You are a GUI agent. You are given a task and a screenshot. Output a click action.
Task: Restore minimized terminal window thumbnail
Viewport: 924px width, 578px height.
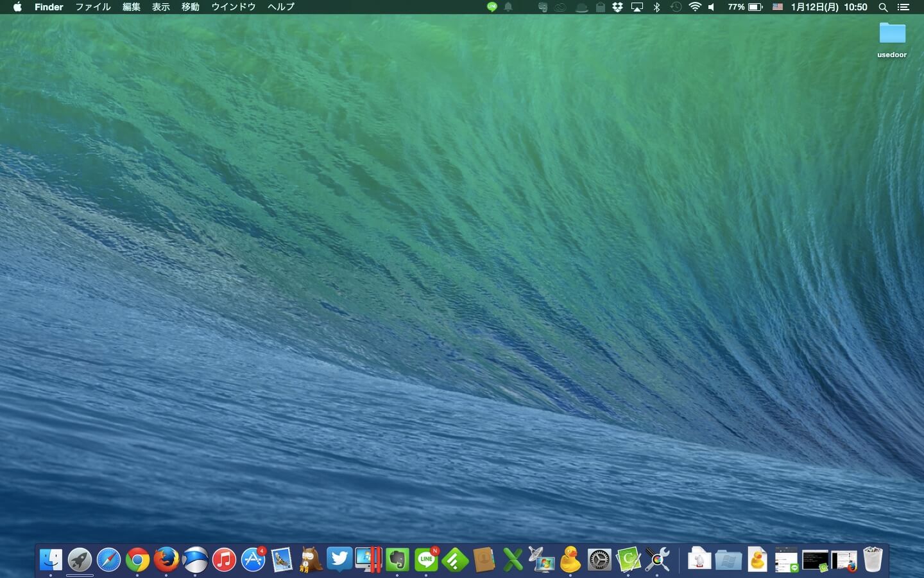[x=815, y=561]
